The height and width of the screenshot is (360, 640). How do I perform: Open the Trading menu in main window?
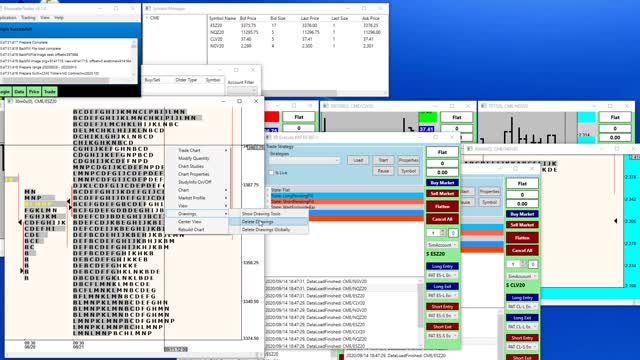click(28, 18)
